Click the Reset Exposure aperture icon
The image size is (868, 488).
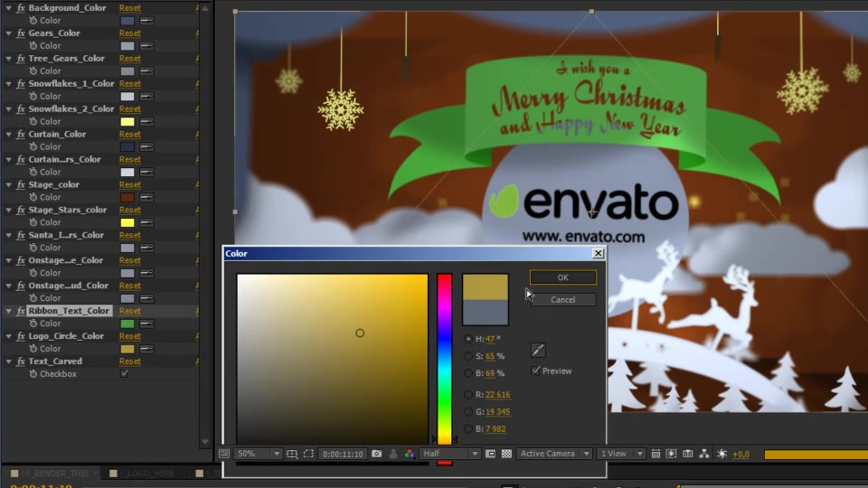tap(722, 454)
